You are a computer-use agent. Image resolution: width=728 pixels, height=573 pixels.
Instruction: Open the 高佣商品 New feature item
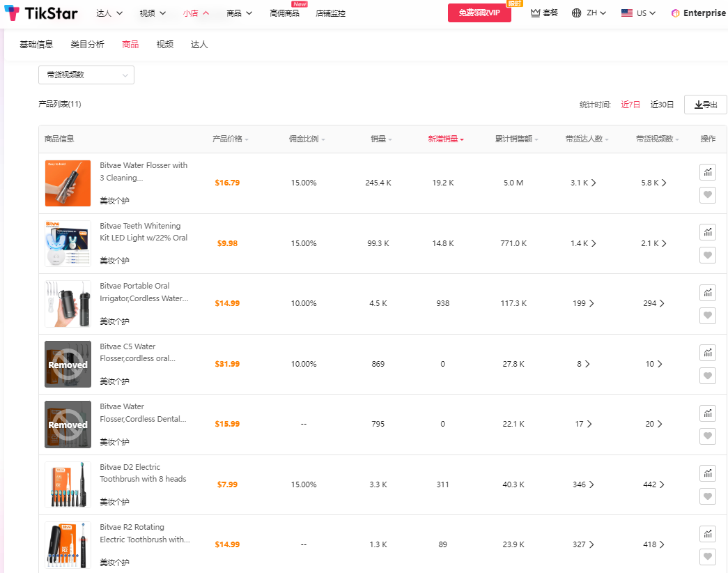[x=285, y=13]
